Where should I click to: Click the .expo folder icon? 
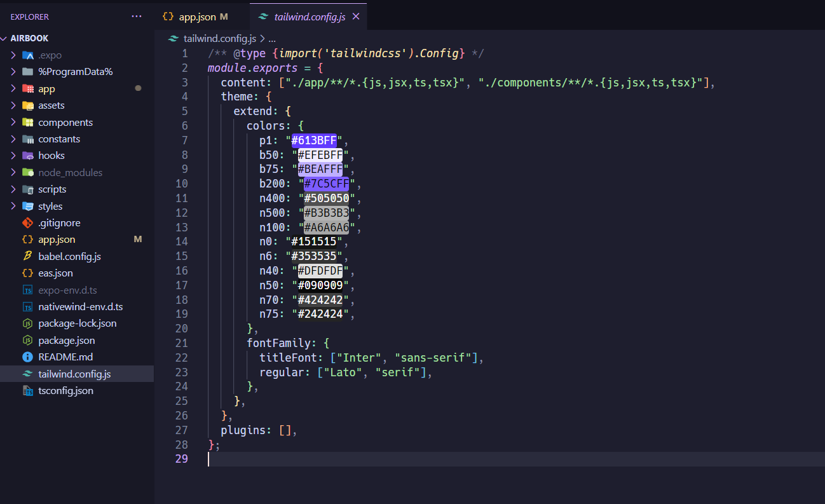pyautogui.click(x=27, y=55)
